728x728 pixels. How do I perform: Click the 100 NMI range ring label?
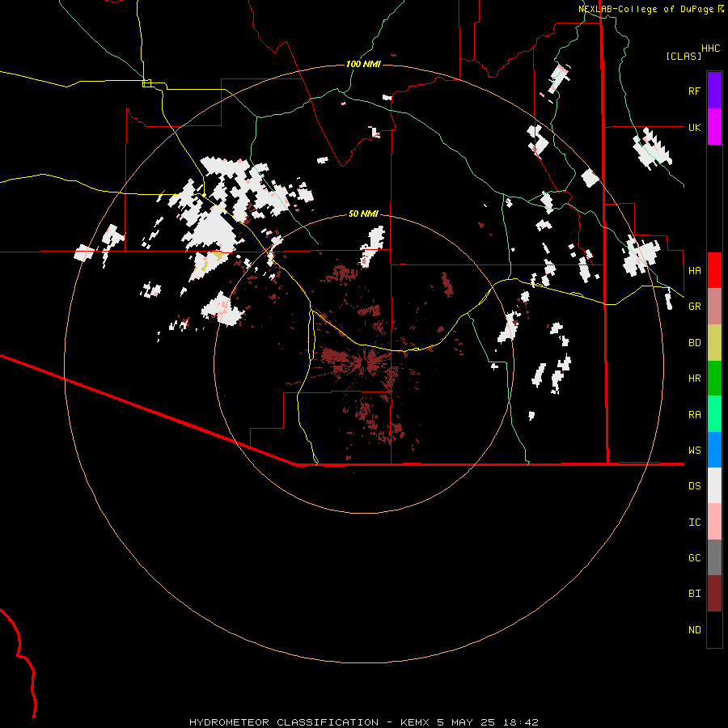tap(363, 64)
